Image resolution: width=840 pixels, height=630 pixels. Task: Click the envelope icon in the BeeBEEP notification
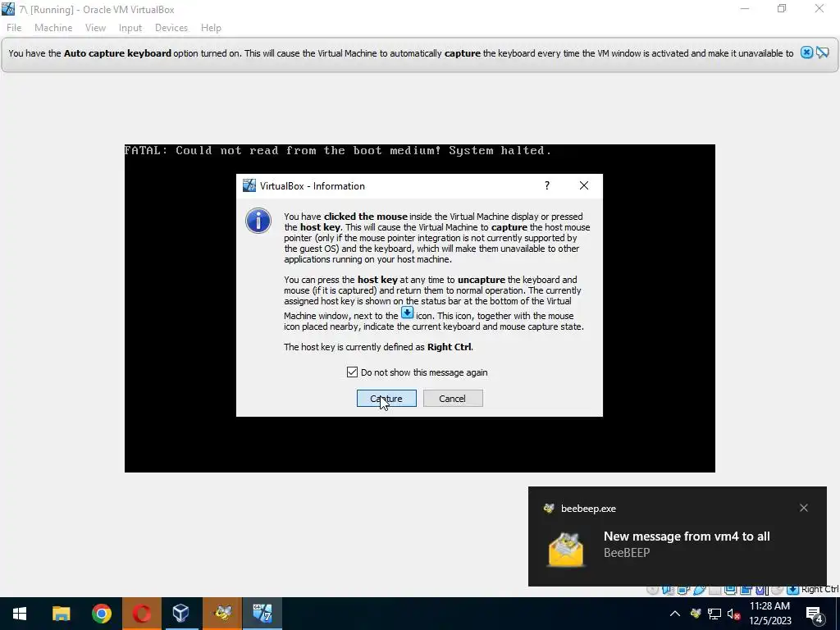coord(566,549)
